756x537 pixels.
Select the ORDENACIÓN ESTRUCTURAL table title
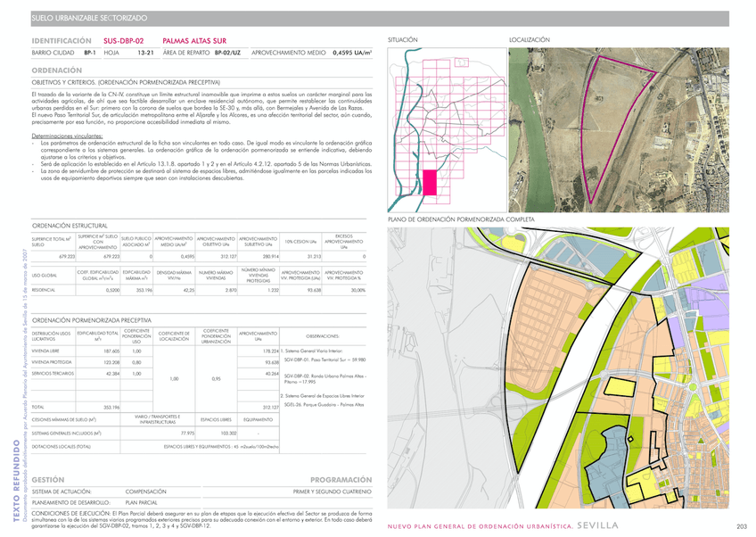[x=70, y=226]
